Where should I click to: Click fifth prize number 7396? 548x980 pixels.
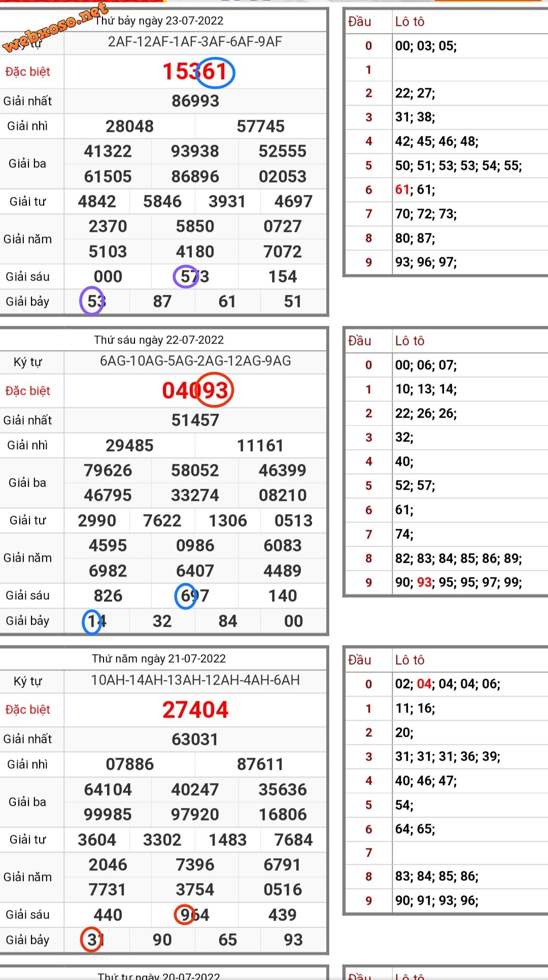click(x=195, y=865)
